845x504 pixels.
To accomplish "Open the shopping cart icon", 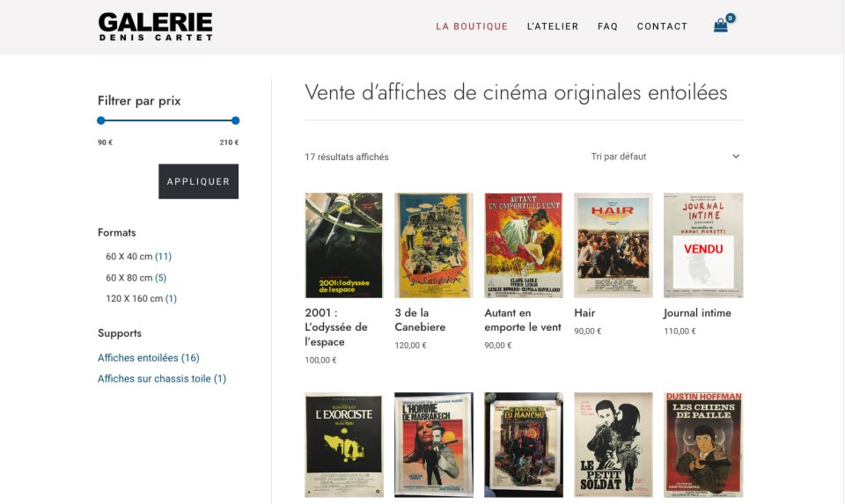I will (x=721, y=26).
